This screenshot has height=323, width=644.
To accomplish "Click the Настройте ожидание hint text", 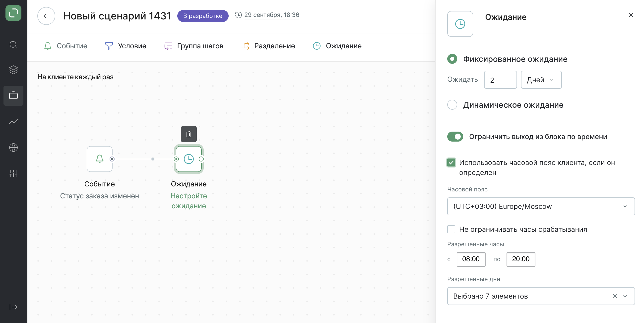I will click(x=189, y=201).
